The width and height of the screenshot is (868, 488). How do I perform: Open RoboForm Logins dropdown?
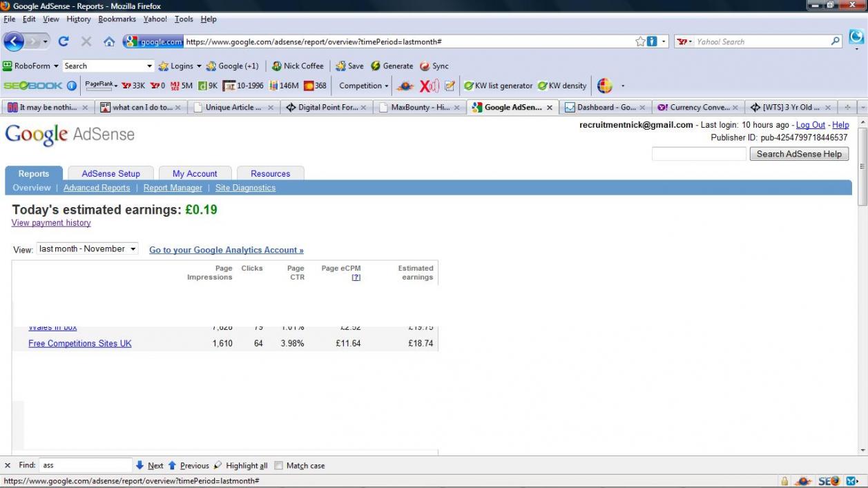[x=180, y=66]
